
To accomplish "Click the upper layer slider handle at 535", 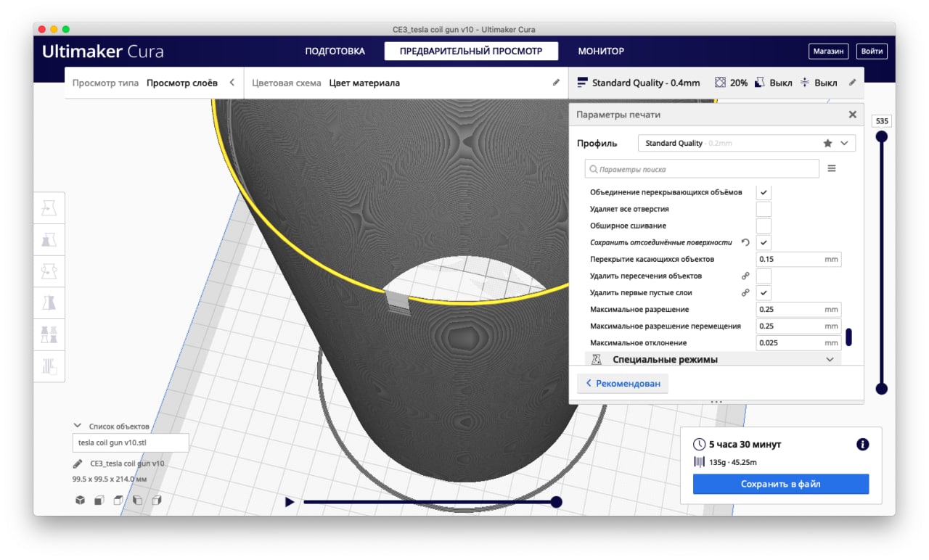I will [x=882, y=136].
